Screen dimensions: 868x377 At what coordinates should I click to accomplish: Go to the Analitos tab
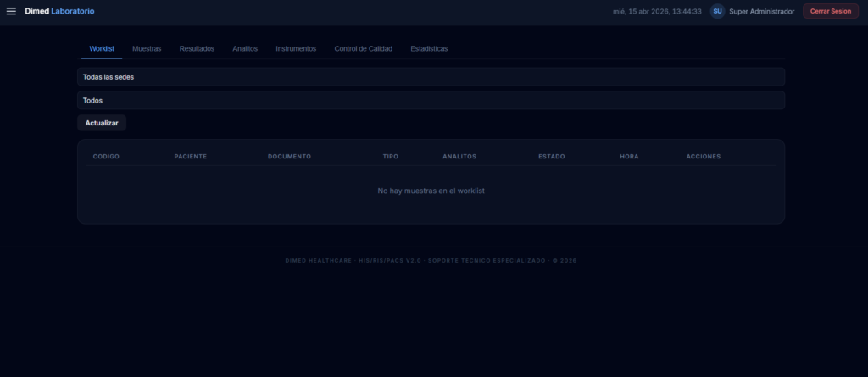coord(245,48)
